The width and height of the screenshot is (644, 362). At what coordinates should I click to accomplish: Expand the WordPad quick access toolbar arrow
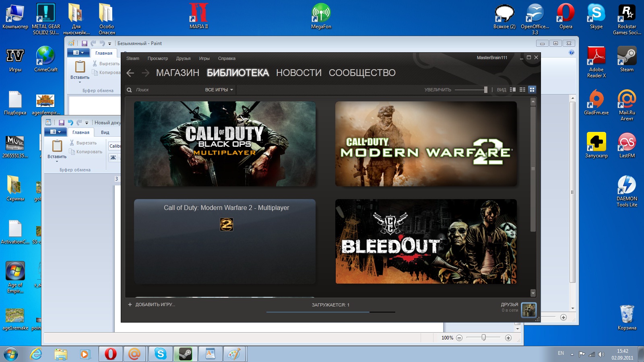point(87,123)
